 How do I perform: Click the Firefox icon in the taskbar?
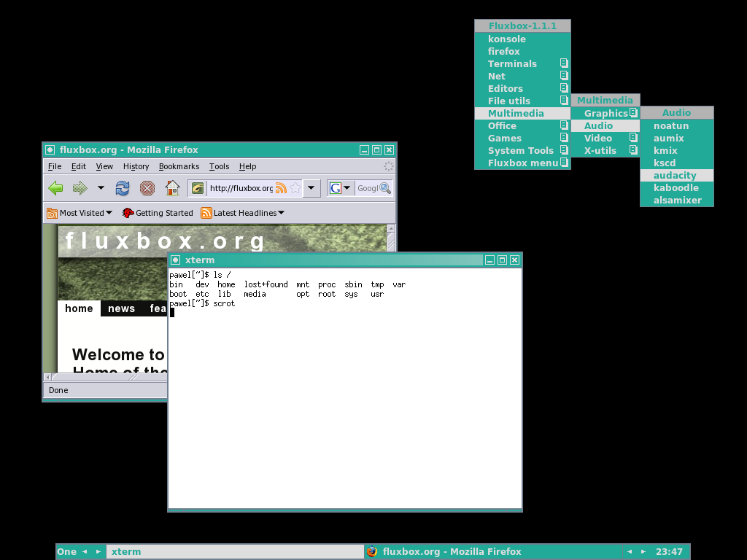[x=372, y=551]
